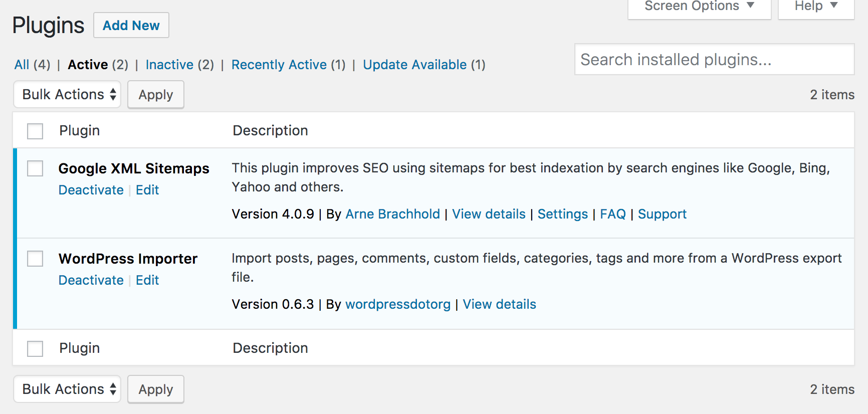The width and height of the screenshot is (868, 414).
Task: Deactivate WordPress Importer plugin
Action: pyautogui.click(x=91, y=280)
